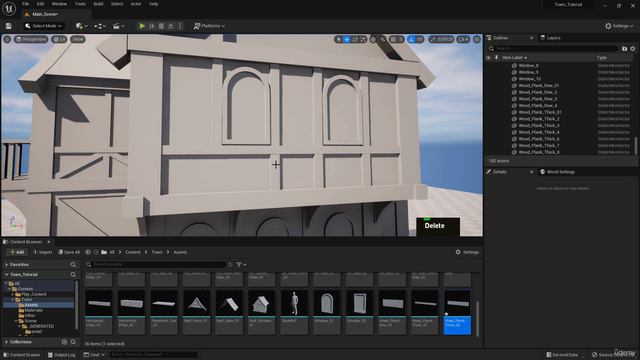Select the roof window house asset thumbnail
640x360 pixels.
[262, 312]
